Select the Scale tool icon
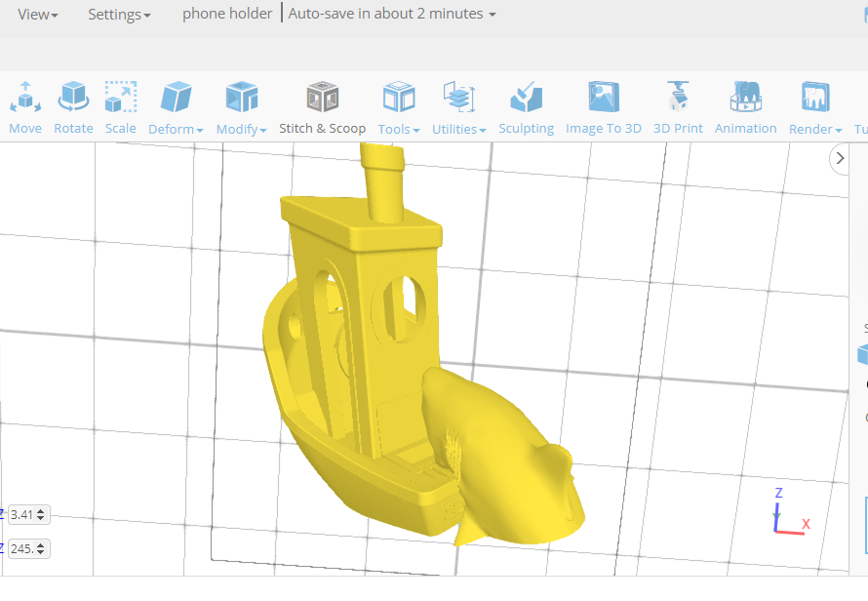Image resolution: width=868 pixels, height=601 pixels. point(121,97)
